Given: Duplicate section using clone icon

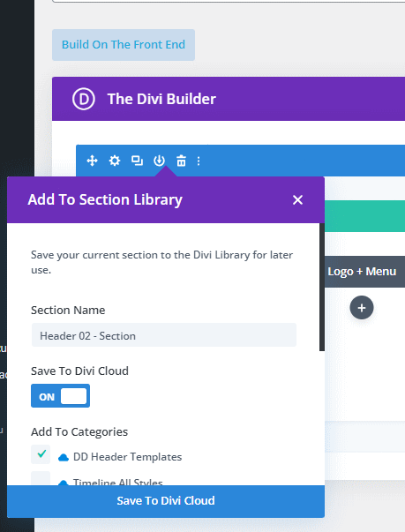Looking at the screenshot, I should tap(137, 161).
